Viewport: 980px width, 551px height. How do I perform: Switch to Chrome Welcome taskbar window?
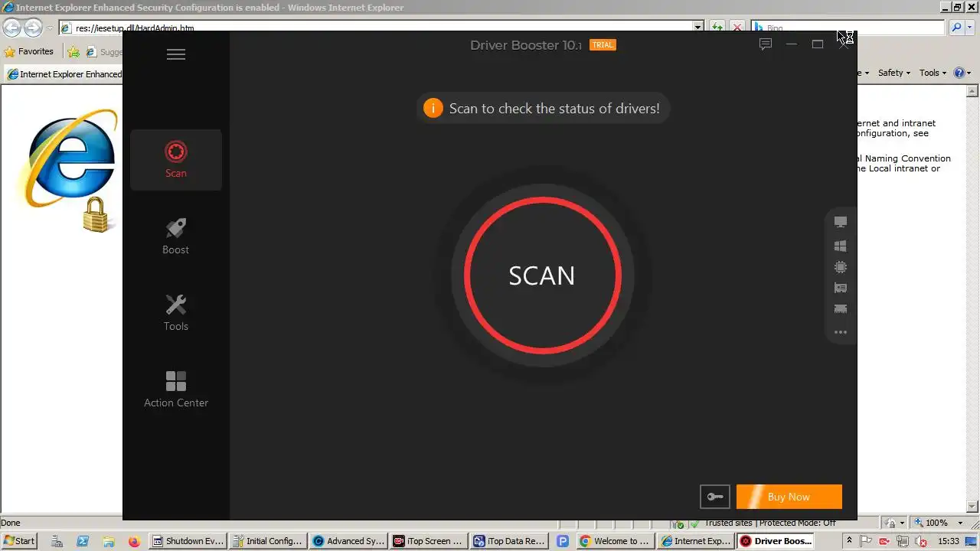click(x=615, y=541)
